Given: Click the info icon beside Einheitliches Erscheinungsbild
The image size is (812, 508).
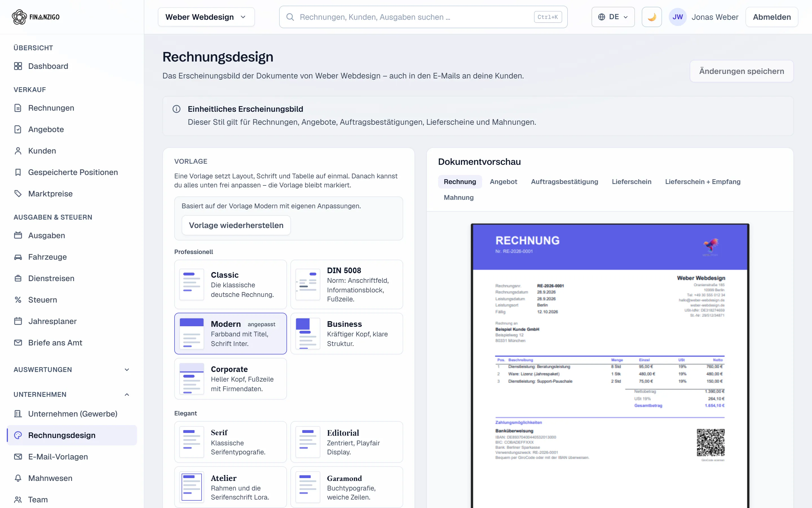Looking at the screenshot, I should click(176, 109).
